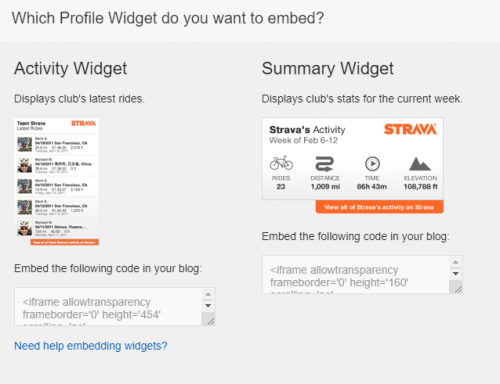
Task: Click up arrow in Summary embed code box
Action: (456, 262)
